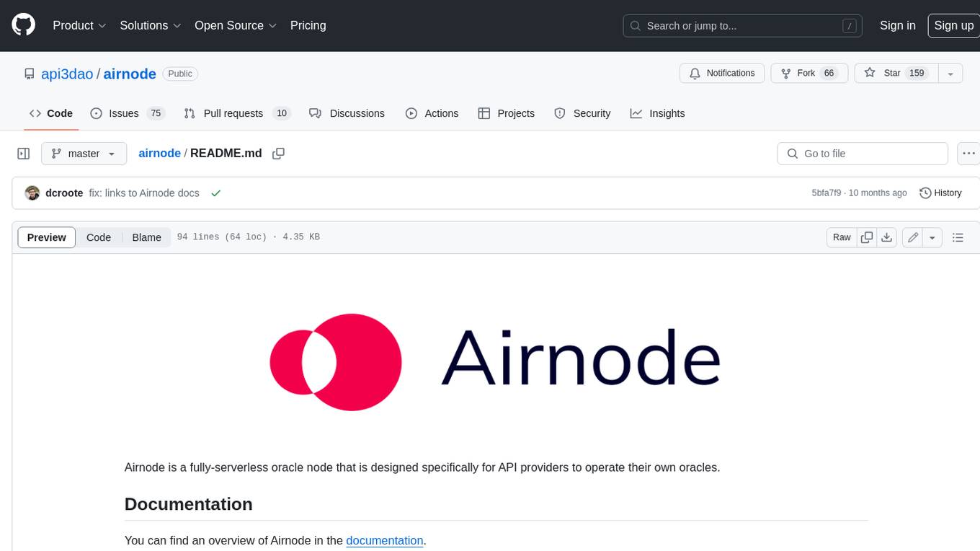Open the Projects tab

(x=507, y=113)
